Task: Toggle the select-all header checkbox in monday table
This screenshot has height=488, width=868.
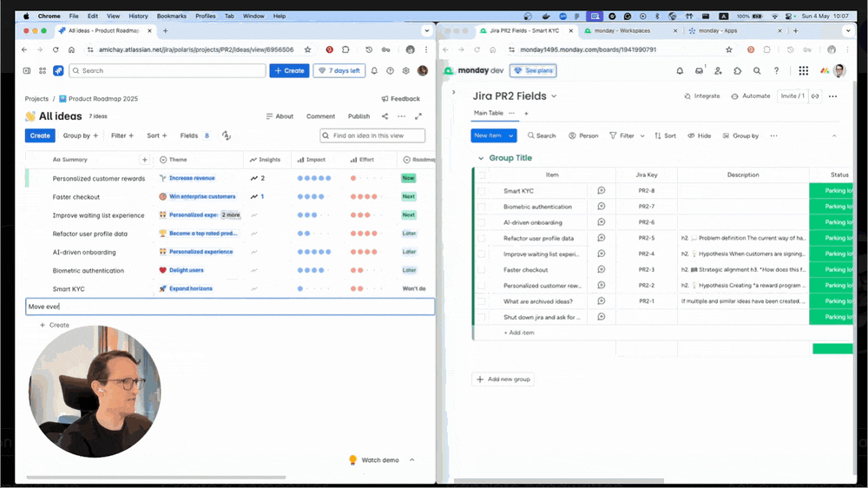Action: coord(482,175)
